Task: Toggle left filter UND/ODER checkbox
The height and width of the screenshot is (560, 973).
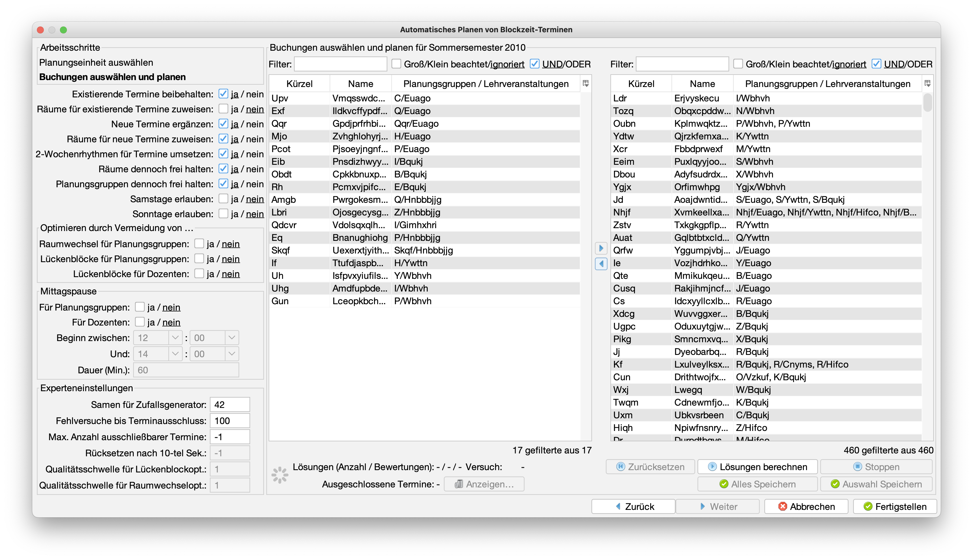Action: pyautogui.click(x=534, y=64)
